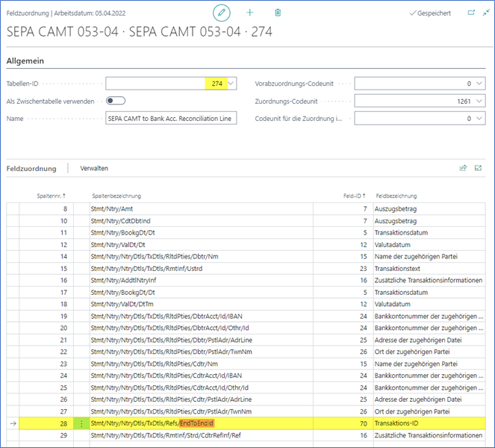This screenshot has width=495, height=448.
Task: Click Ort der zugehörigen Partei in row 22
Action: tap(429, 352)
